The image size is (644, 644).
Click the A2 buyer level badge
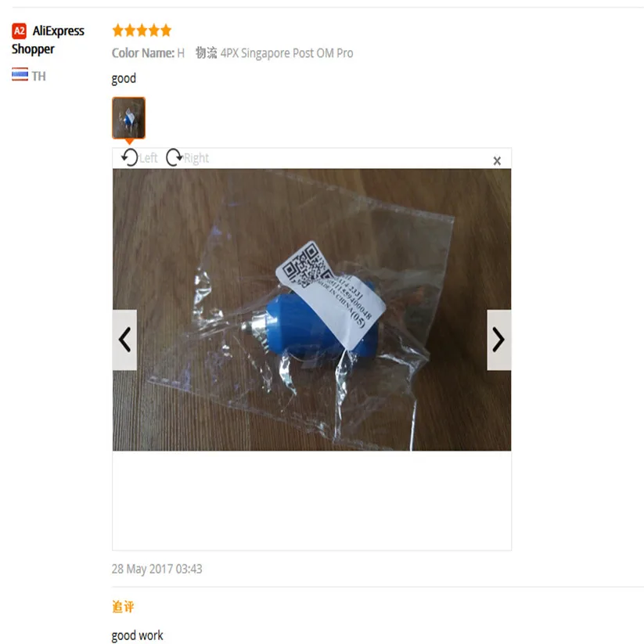[19, 31]
